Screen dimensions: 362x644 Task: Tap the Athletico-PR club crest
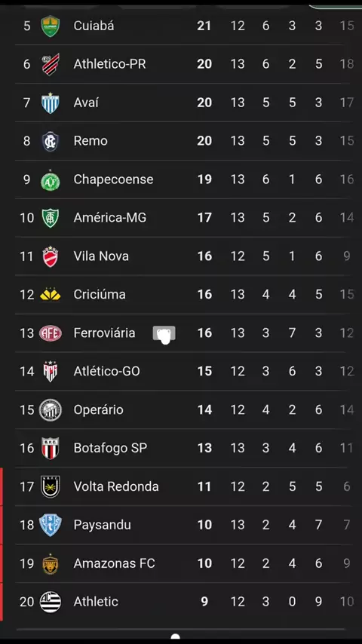[x=50, y=64]
